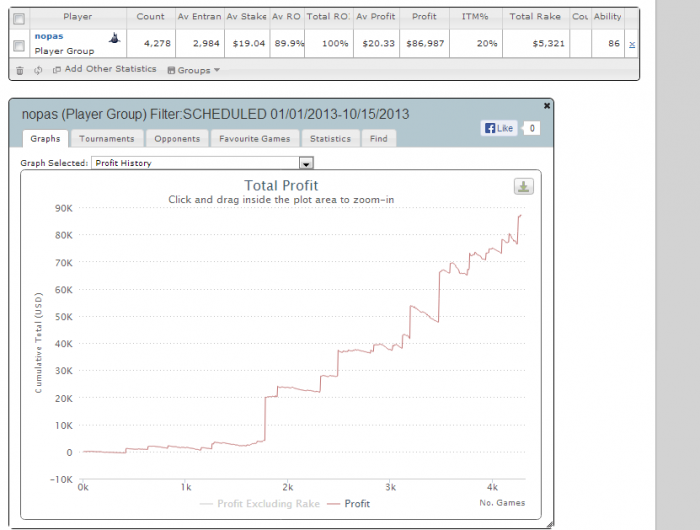This screenshot has height=530, width=700.
Task: Click the $5,321 total rake cell
Action: pyautogui.click(x=536, y=43)
